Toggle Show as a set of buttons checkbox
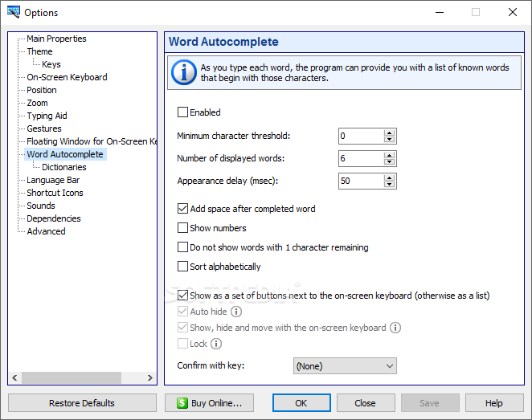Screen dimensions: 532x420 182,296
